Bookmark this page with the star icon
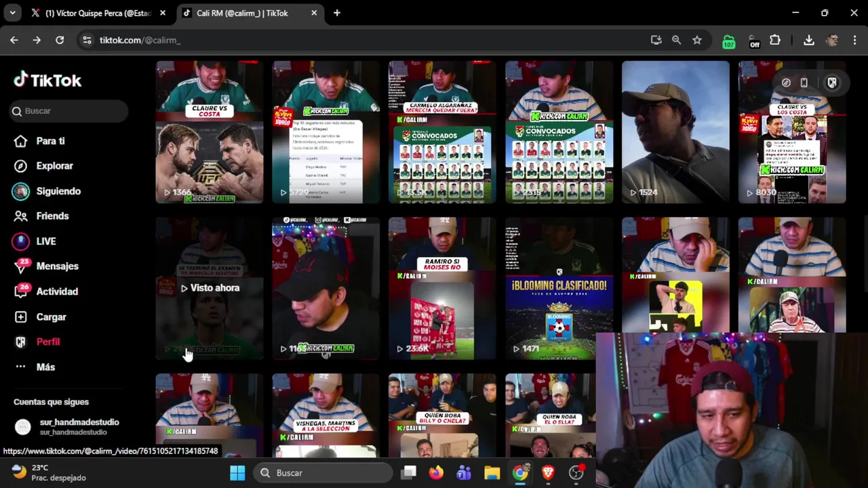868x488 pixels. pyautogui.click(x=697, y=40)
